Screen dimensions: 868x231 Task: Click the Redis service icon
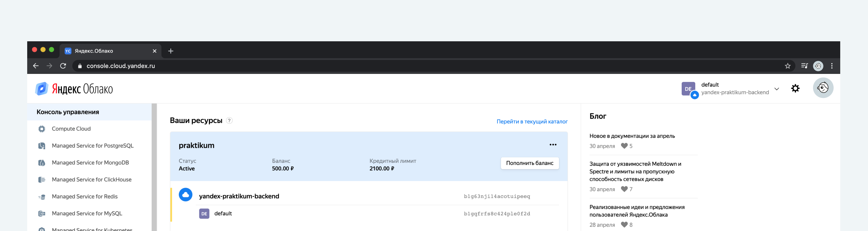tap(42, 197)
